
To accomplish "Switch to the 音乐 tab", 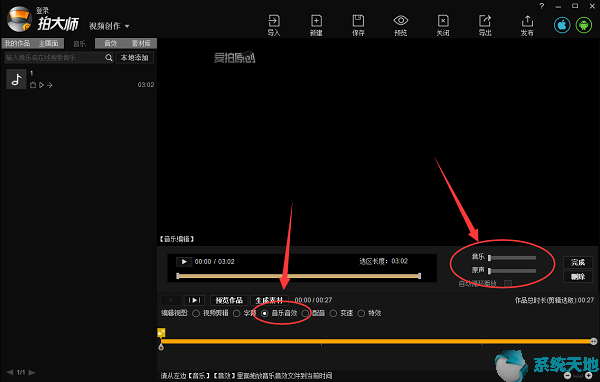I will pos(80,44).
